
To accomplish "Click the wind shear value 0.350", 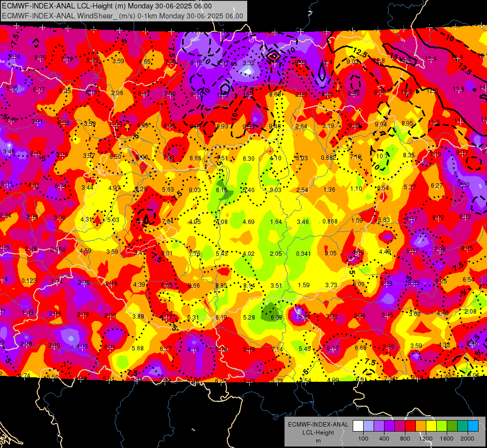I will (x=58, y=250).
